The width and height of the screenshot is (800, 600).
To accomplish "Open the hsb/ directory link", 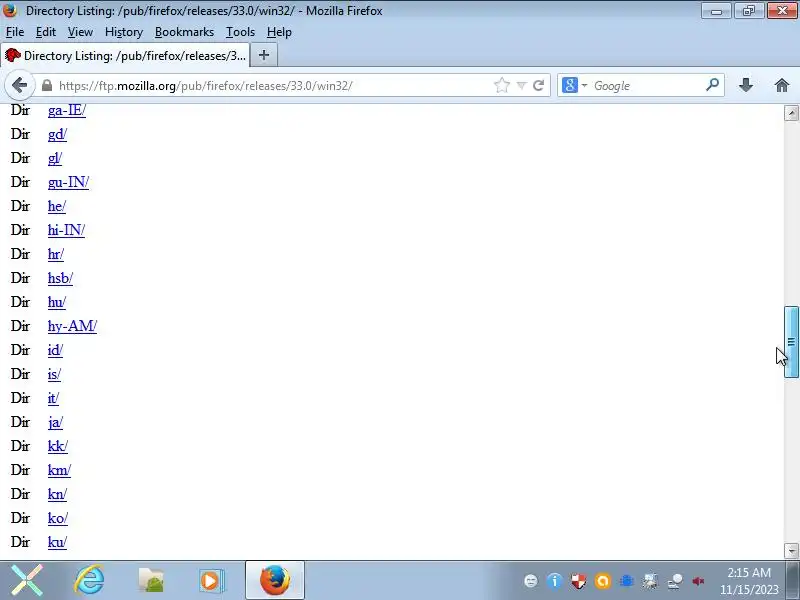I will tap(60, 278).
